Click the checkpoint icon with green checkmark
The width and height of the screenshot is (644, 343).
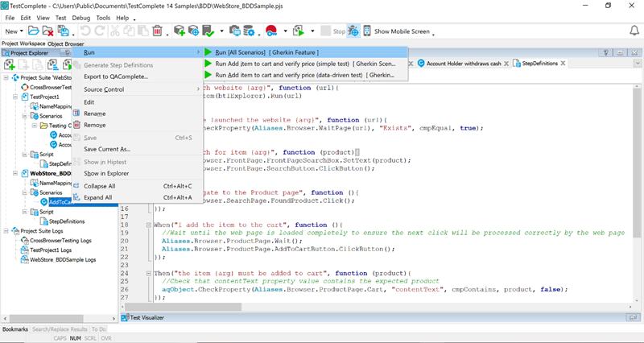pyautogui.click(x=208, y=31)
